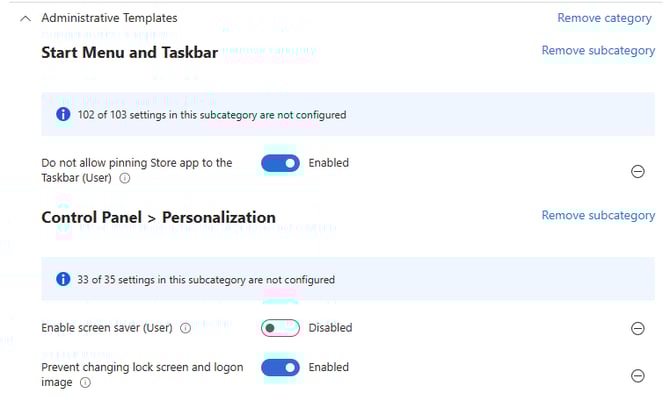Toggle Prevent changing lock screen and logon image
Screen dimensions: 670x400
point(281,367)
